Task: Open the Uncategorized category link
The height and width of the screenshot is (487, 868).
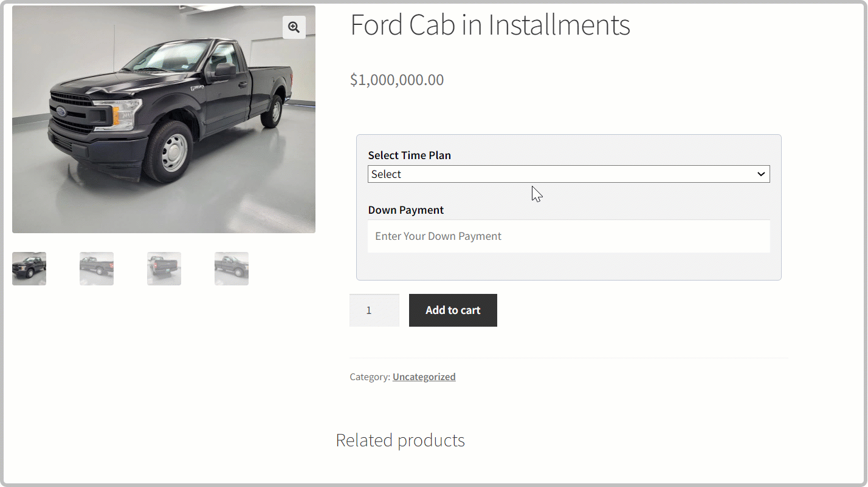Action: point(424,376)
